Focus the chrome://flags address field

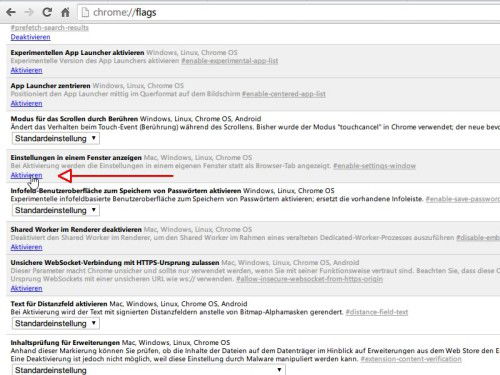click(290, 13)
